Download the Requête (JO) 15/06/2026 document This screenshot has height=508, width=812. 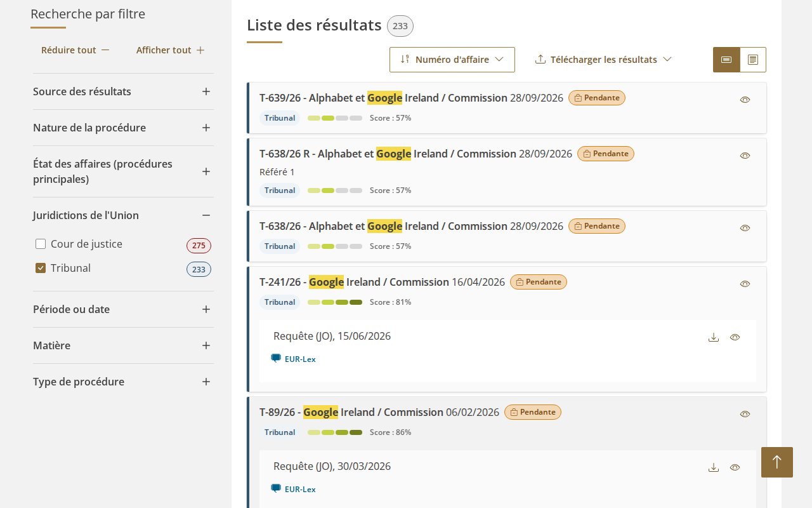click(714, 337)
